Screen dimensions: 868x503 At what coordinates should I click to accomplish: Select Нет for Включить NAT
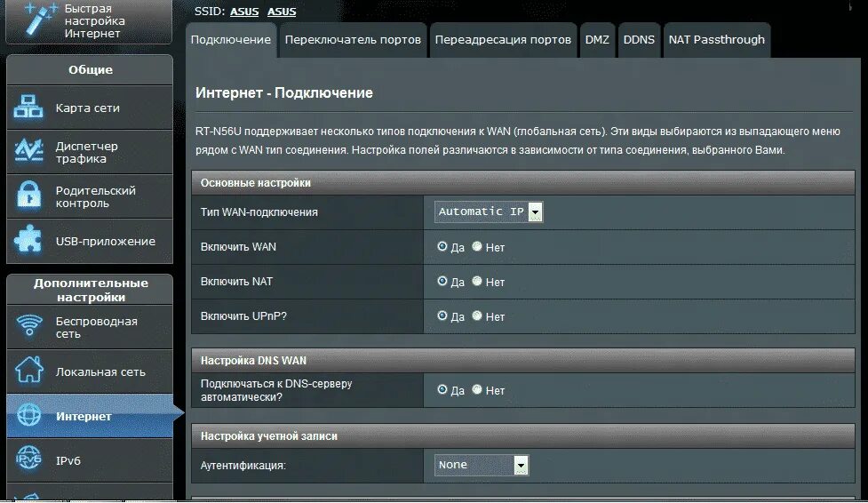click(476, 281)
